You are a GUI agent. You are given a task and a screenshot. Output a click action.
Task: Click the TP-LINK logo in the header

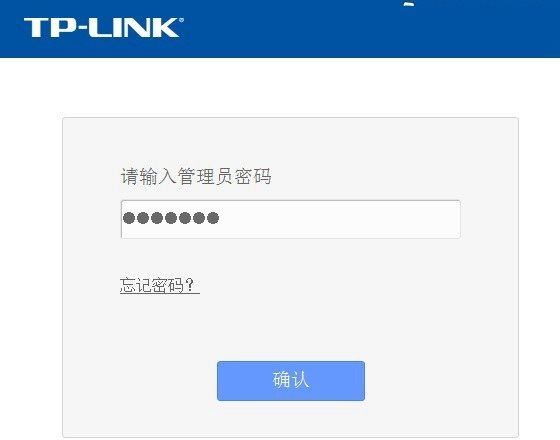(104, 28)
